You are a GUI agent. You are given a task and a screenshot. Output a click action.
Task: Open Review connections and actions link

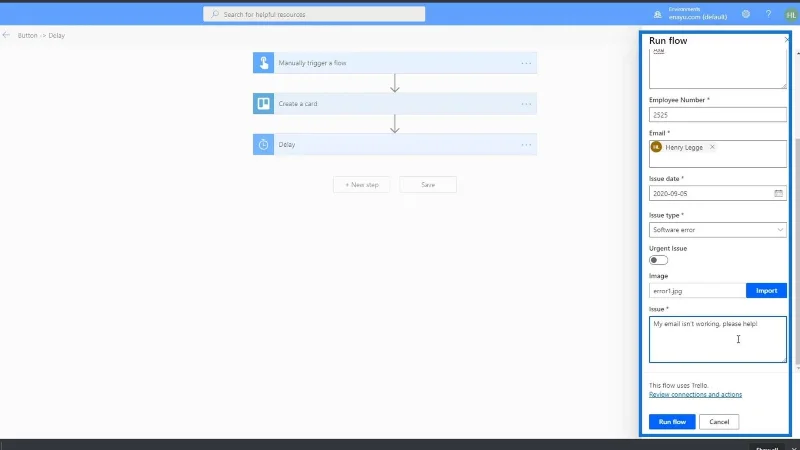695,394
